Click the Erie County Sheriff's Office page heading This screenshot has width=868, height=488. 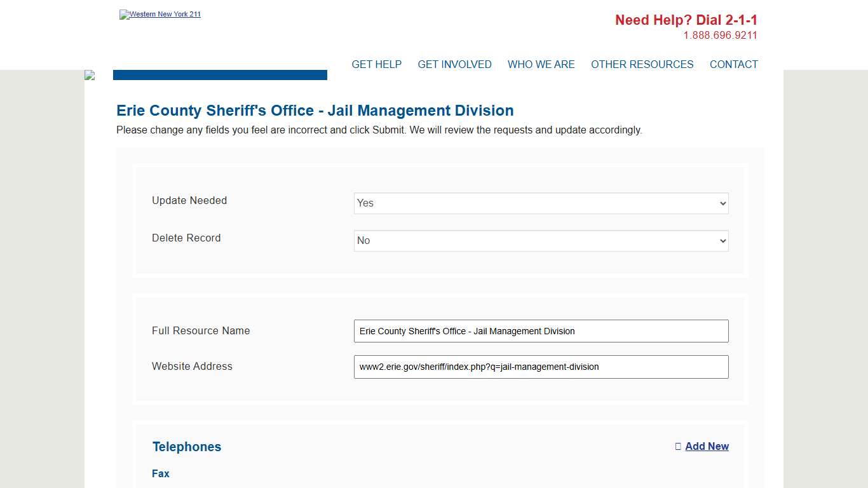[315, 111]
